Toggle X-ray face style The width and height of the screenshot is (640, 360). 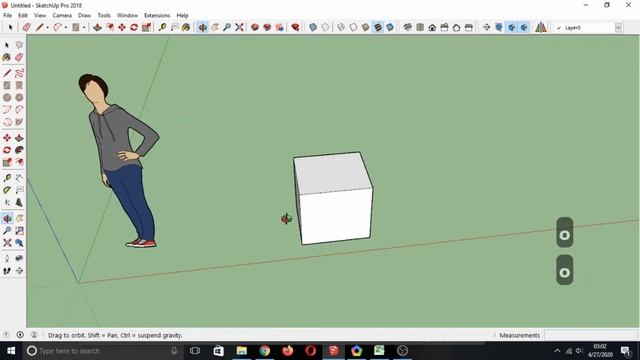pyautogui.click(x=313, y=27)
